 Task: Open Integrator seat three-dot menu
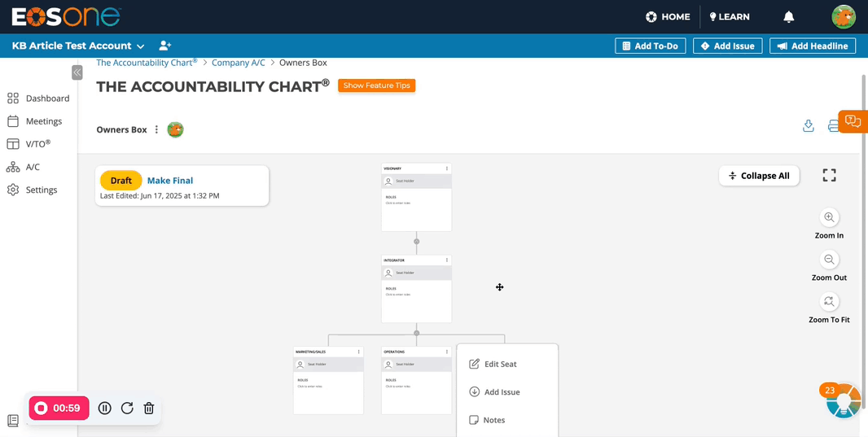(447, 260)
